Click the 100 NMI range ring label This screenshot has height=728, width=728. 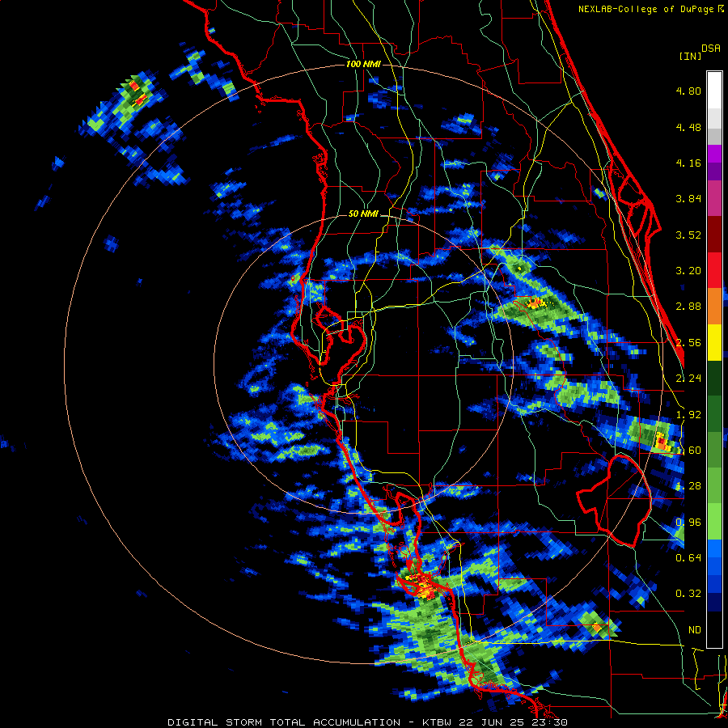(363, 64)
